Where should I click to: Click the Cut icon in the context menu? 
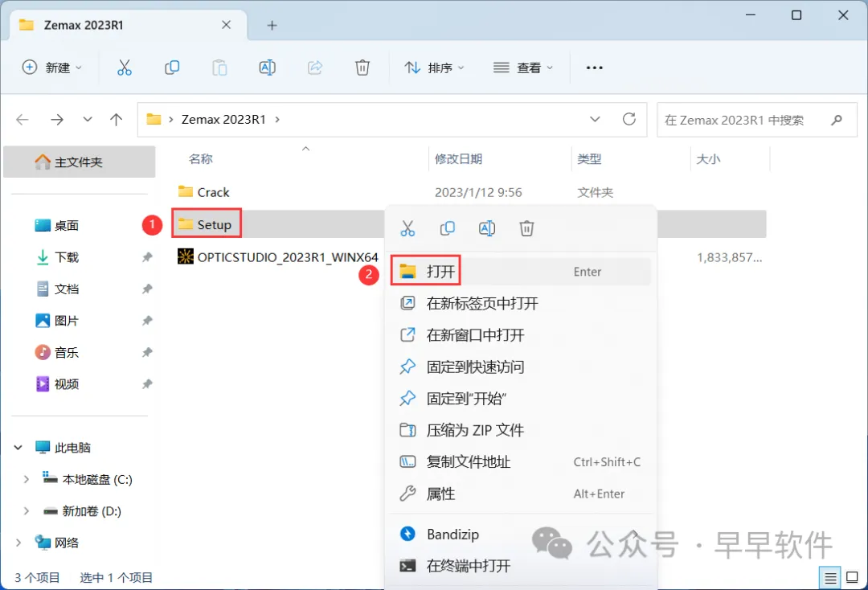tap(407, 228)
